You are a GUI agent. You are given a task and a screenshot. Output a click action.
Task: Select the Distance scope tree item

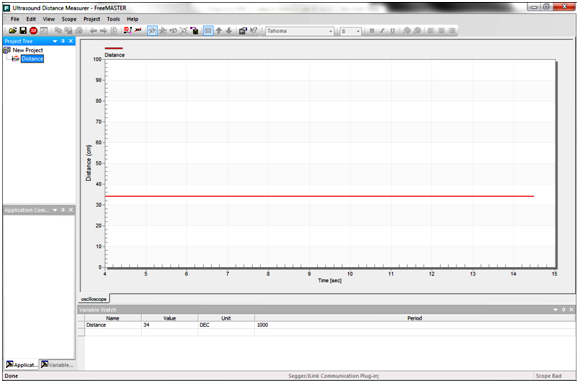(32, 59)
